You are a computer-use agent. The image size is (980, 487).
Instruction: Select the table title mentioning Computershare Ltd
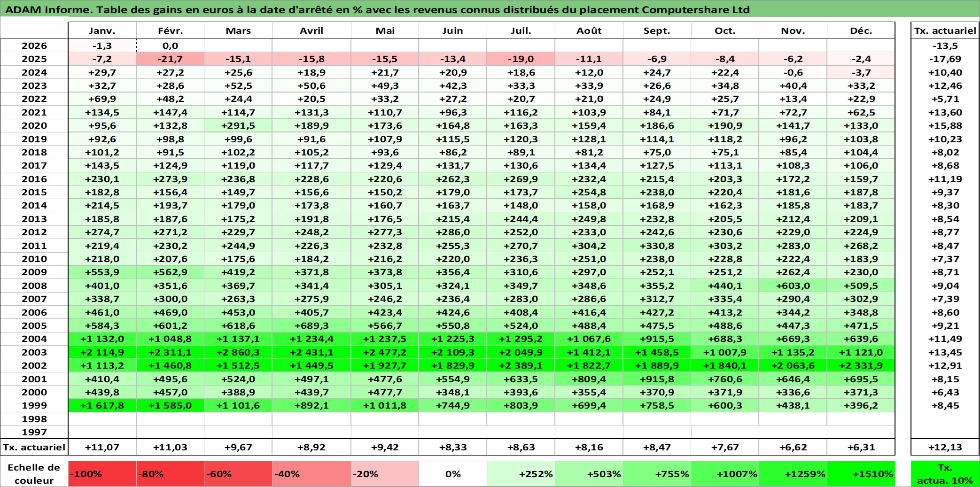(x=377, y=9)
